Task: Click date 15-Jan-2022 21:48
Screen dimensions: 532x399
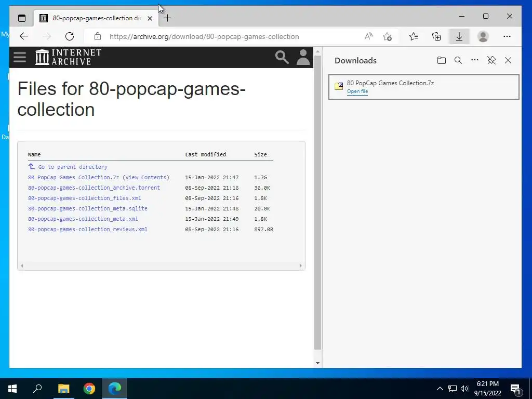Action: (212, 208)
